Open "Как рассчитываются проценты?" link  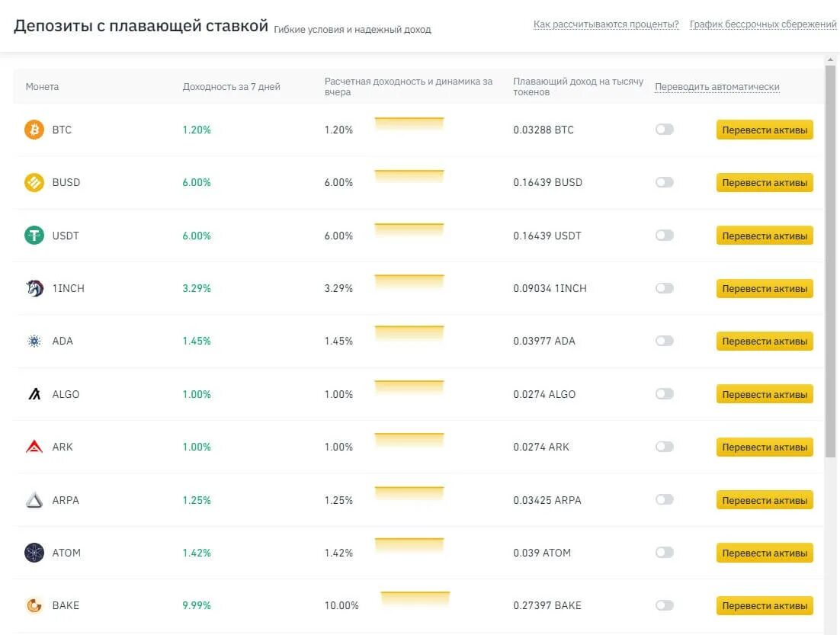click(x=606, y=24)
